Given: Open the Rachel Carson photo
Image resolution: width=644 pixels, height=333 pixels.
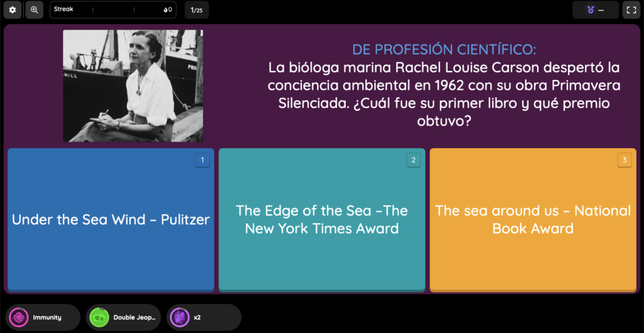Looking at the screenshot, I should point(133,86).
